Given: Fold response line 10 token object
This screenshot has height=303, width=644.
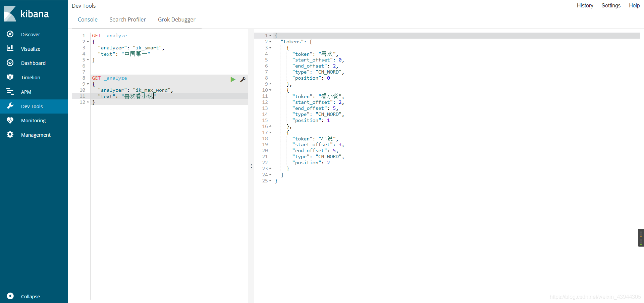Looking at the screenshot, I should pyautogui.click(x=270, y=90).
